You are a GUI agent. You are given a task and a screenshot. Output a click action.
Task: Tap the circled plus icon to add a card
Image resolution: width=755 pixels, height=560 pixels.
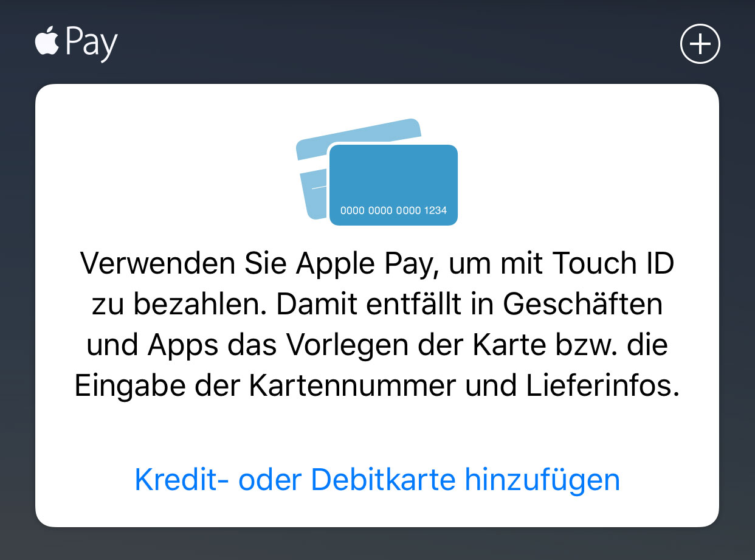point(700,44)
